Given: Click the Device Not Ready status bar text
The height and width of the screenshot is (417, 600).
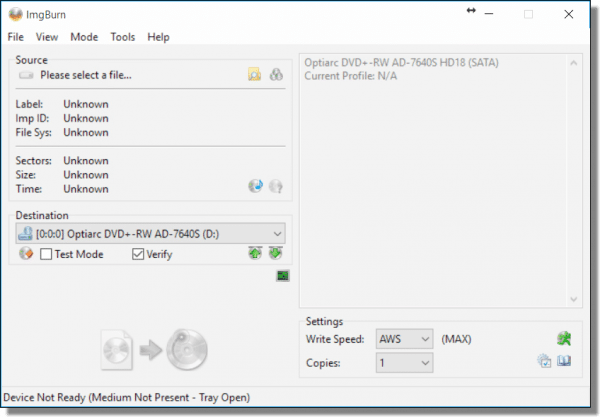Looking at the screenshot, I should 127,397.
